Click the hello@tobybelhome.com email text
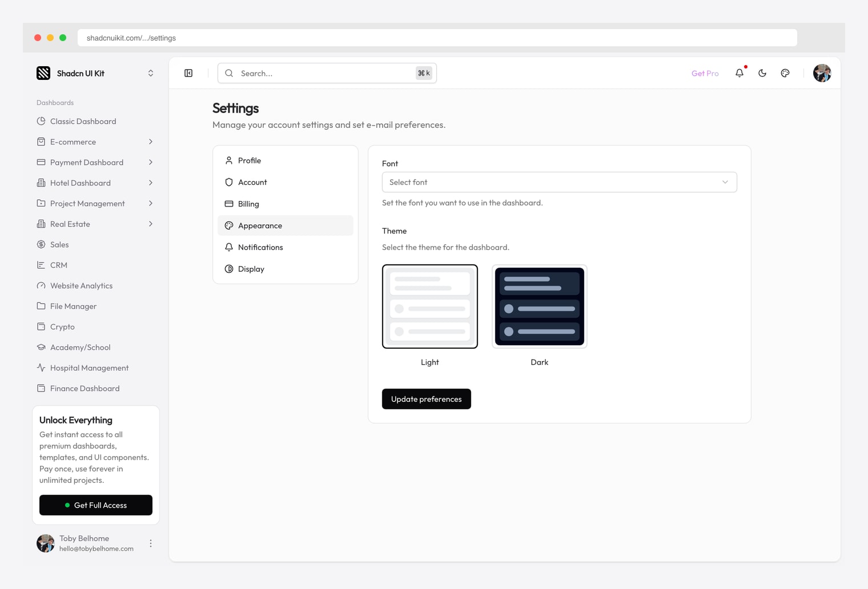Viewport: 868px width, 589px height. (97, 548)
